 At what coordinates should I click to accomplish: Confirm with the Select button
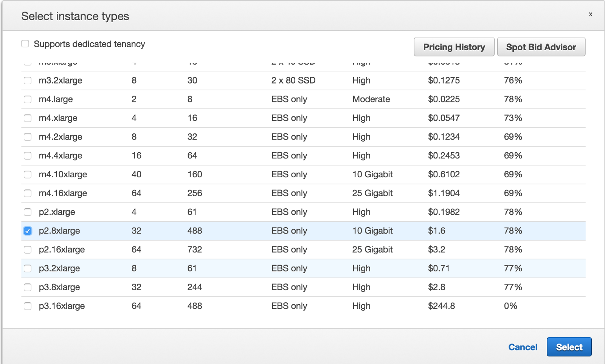pyautogui.click(x=569, y=347)
